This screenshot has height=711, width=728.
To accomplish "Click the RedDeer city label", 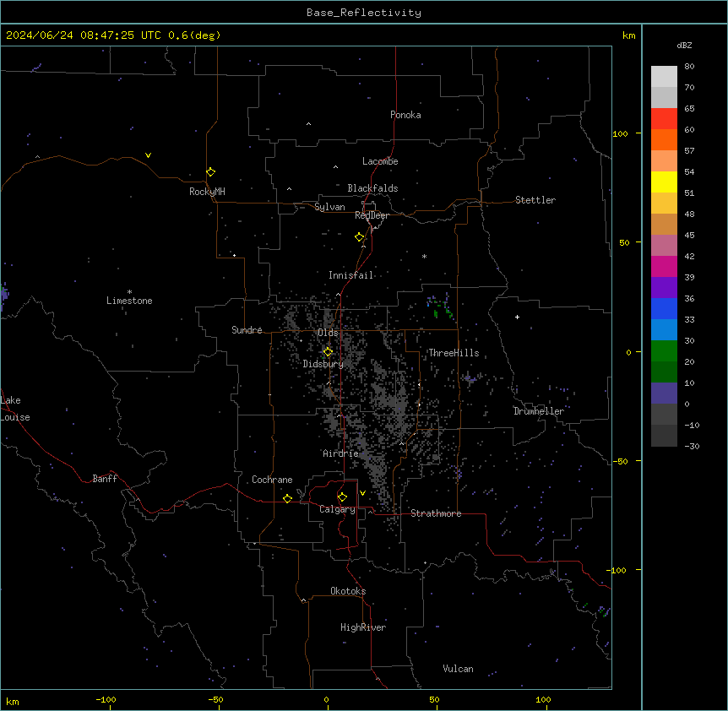I will tap(372, 215).
